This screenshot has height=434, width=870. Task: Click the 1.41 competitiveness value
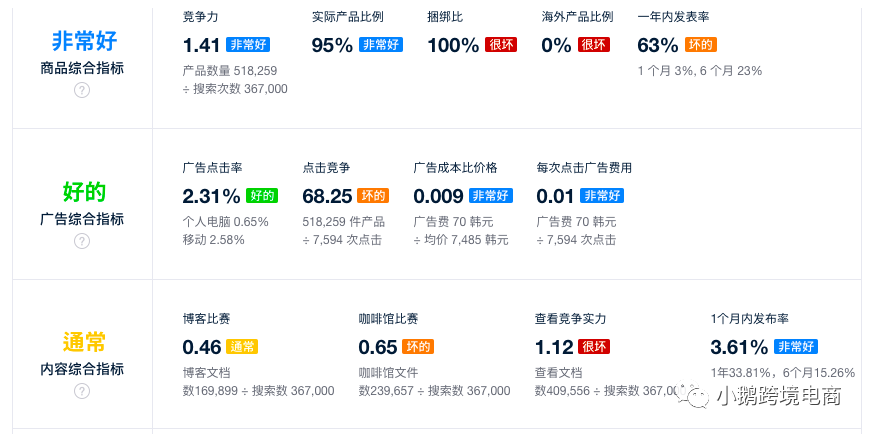201,45
